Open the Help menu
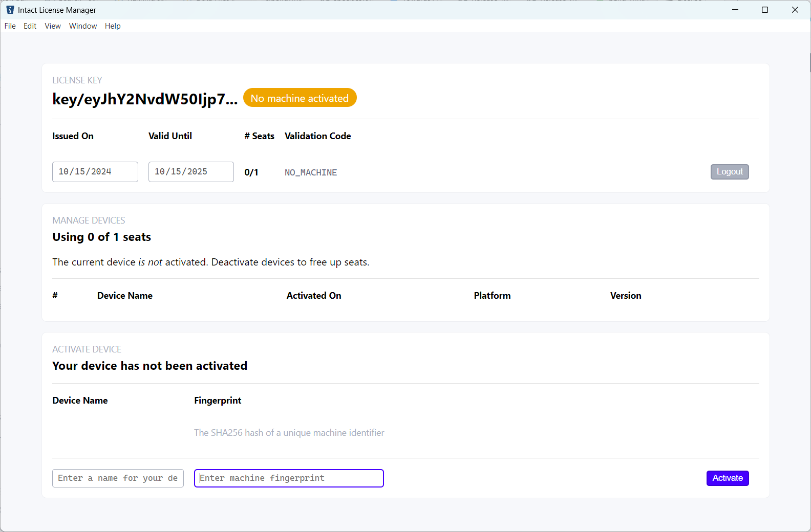The height and width of the screenshot is (532, 811). tap(113, 26)
